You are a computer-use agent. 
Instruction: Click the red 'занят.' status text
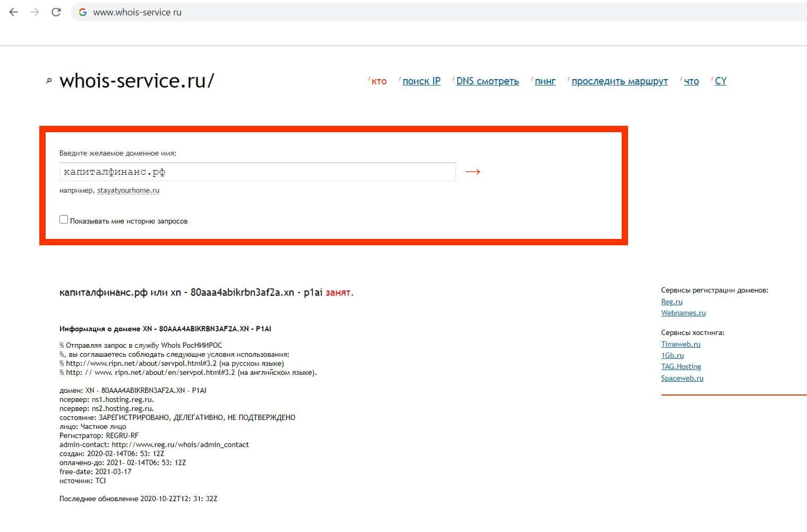[339, 293]
